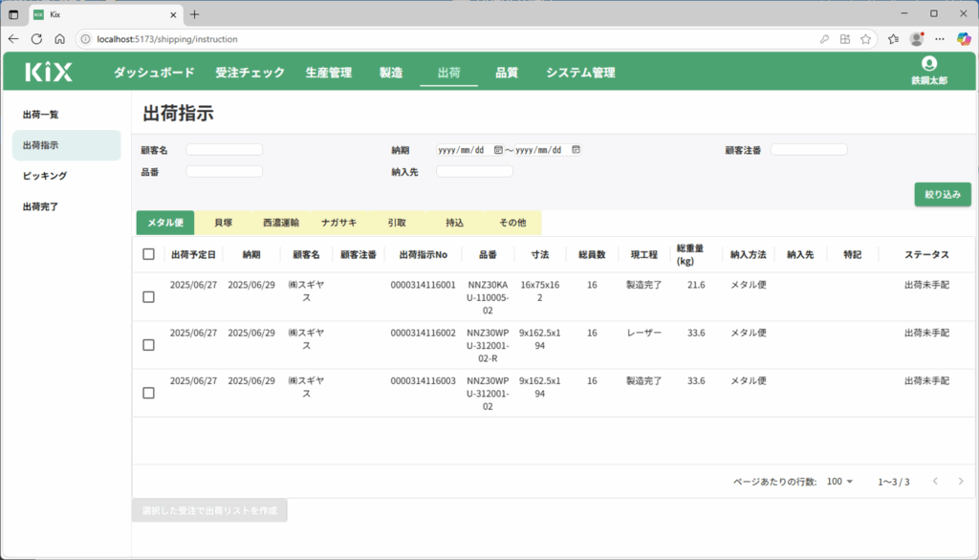
Task: Close the Kix browser tab
Action: point(174,14)
